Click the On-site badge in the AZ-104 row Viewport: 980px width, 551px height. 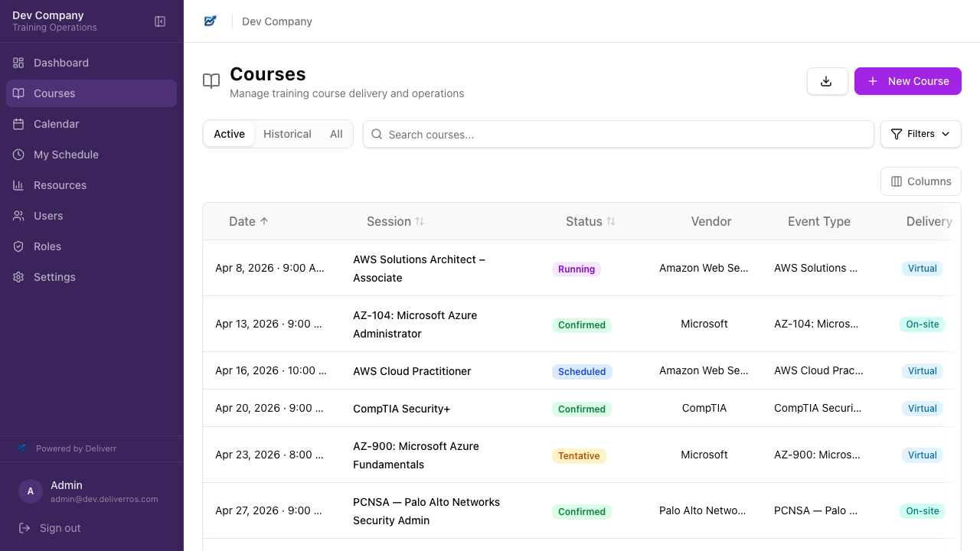point(923,324)
